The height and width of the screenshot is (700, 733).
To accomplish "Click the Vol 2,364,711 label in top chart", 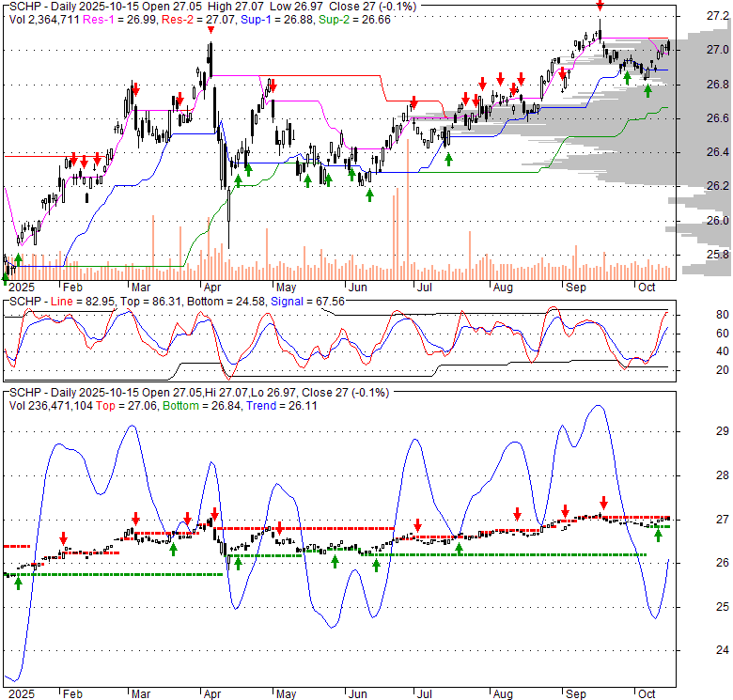I will coord(44,20).
